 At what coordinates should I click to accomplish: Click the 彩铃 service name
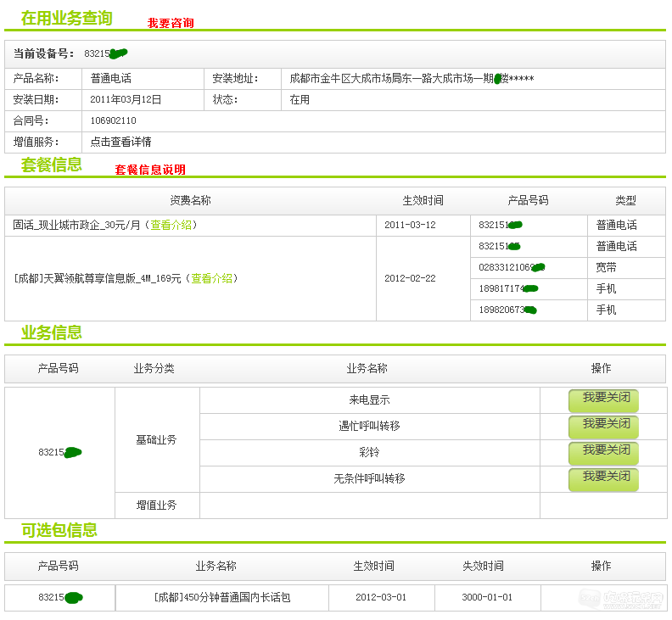[x=369, y=452]
